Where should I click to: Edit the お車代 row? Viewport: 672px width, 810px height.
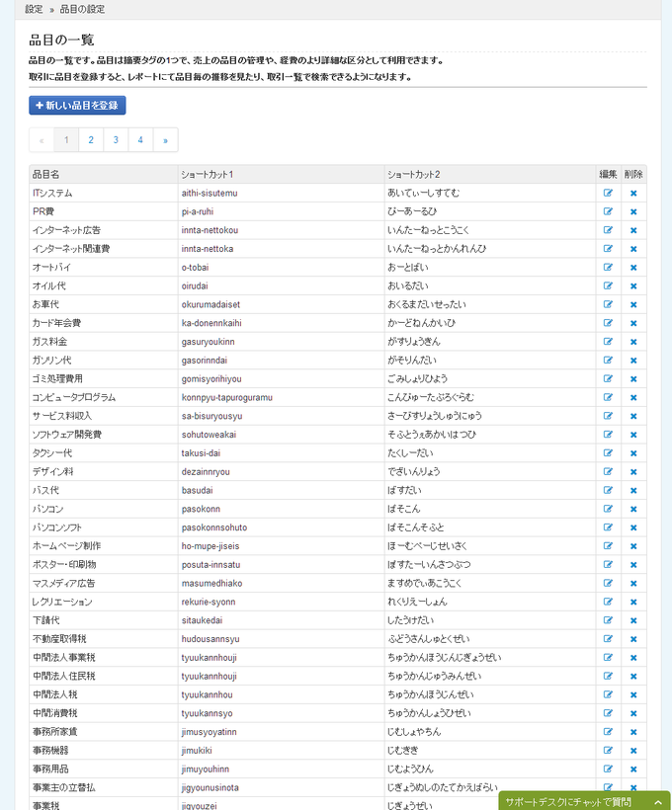608,304
